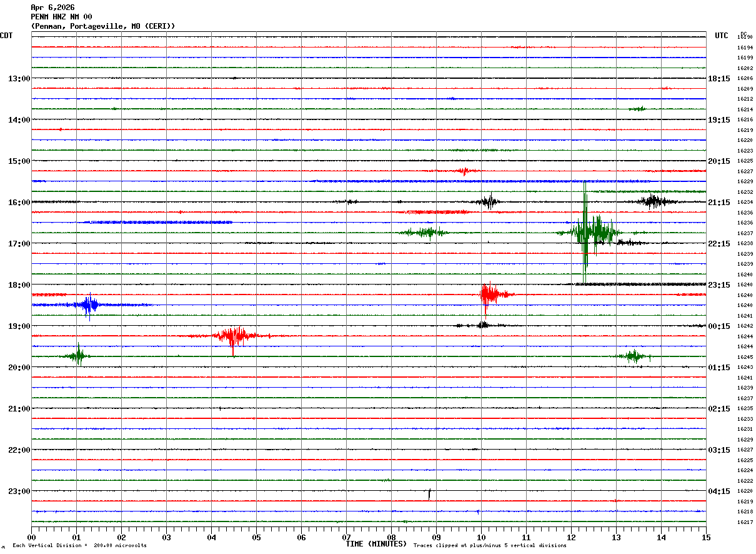This screenshot has width=756, height=554.
Task: Click the black burst near minute 14 on 16:00 trace
Action: [x=654, y=201]
